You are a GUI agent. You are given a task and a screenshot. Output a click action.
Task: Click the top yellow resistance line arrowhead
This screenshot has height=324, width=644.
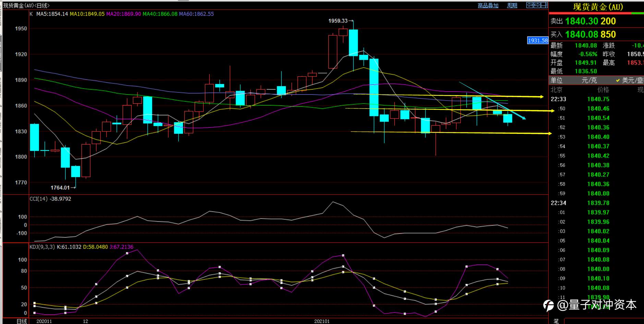coord(541,97)
